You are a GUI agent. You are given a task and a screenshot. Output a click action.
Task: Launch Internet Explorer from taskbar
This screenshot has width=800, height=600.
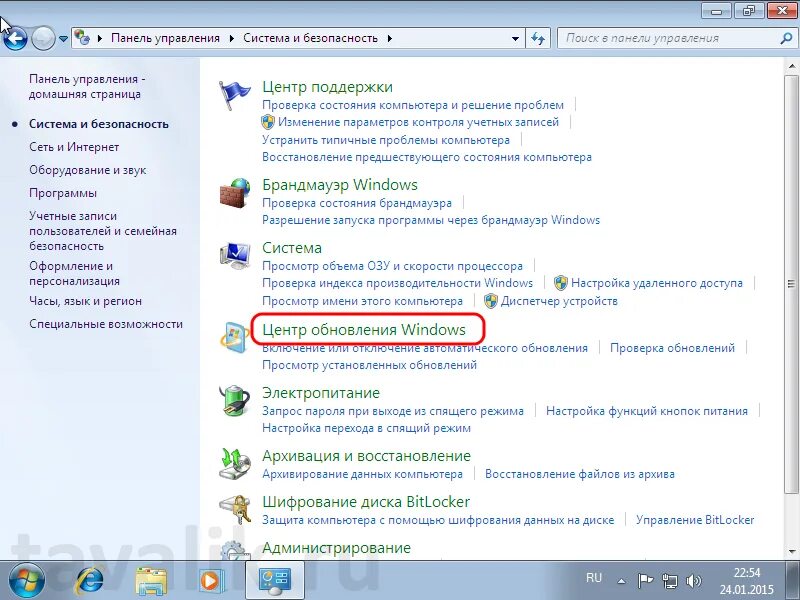click(x=90, y=580)
